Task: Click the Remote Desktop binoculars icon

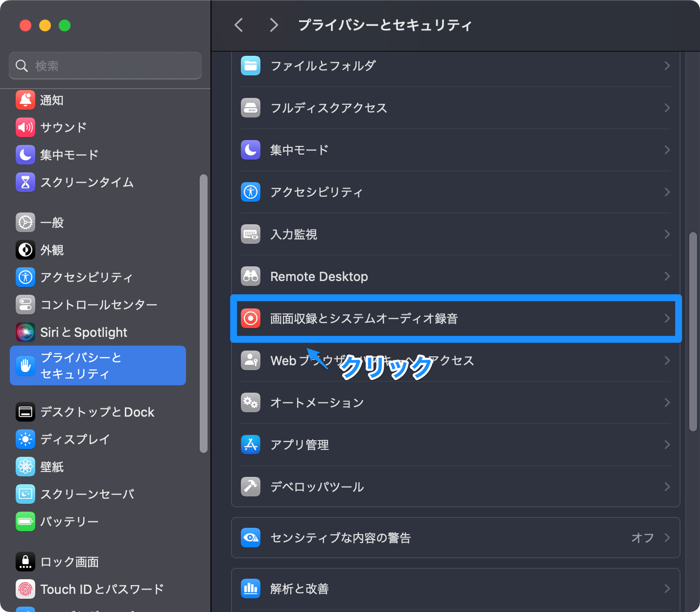Action: pos(251,276)
